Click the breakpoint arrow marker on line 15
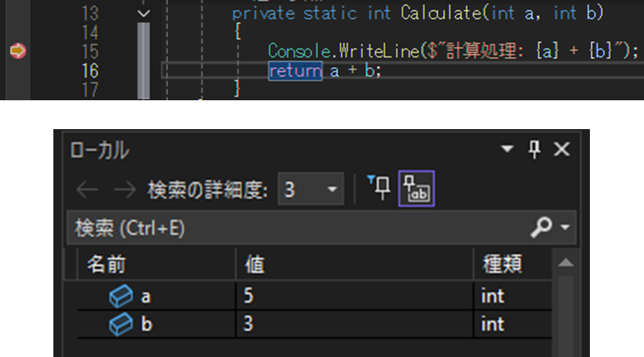This screenshot has width=644, height=357. coord(17,51)
